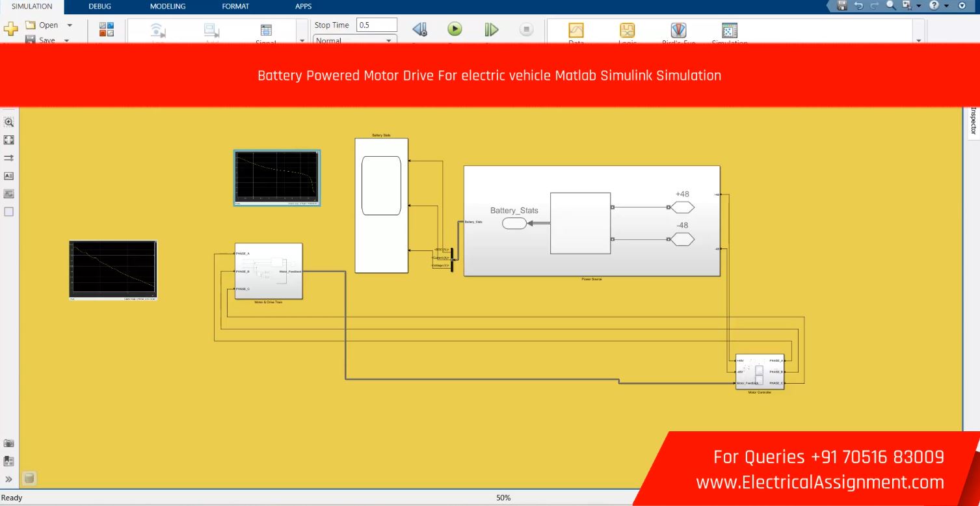Open the simulation mode Normal dropdown

click(355, 40)
